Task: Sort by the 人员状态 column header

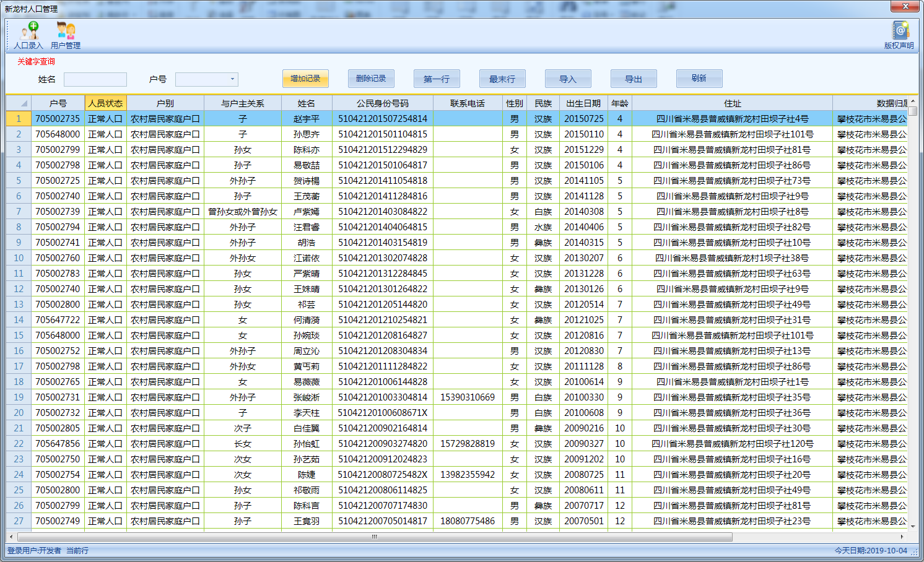Action: [x=105, y=103]
